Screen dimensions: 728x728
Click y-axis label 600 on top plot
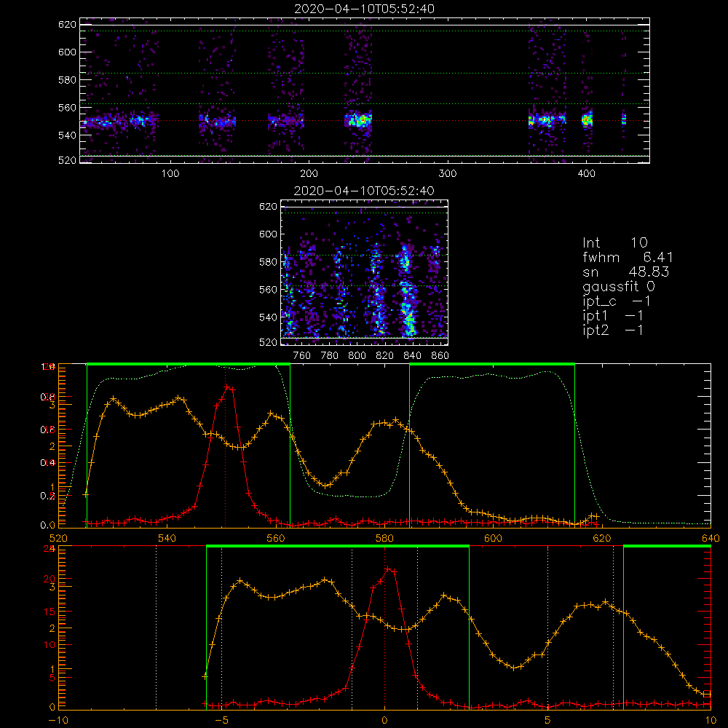click(x=67, y=52)
